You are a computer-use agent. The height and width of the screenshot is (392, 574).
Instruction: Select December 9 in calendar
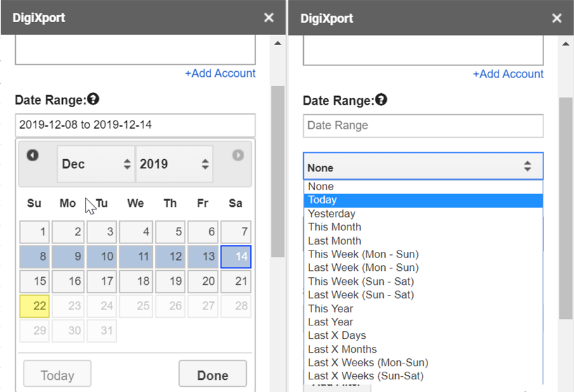[68, 256]
